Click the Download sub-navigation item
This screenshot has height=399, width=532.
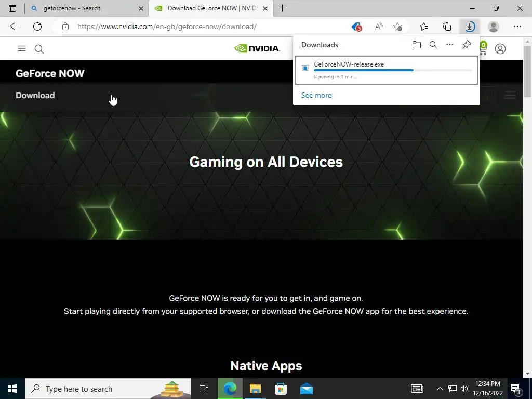pos(35,96)
